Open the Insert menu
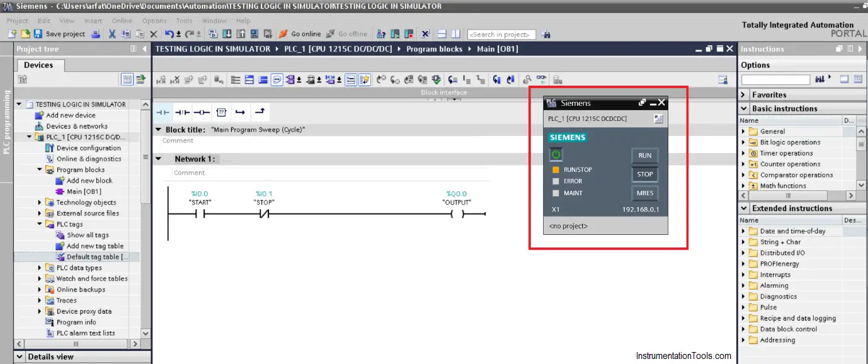The image size is (868, 364). coord(93,21)
